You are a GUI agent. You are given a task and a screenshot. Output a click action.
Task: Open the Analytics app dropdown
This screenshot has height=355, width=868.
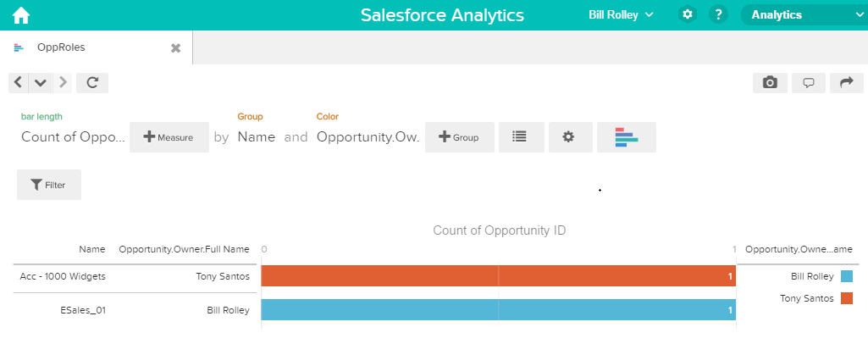(804, 15)
